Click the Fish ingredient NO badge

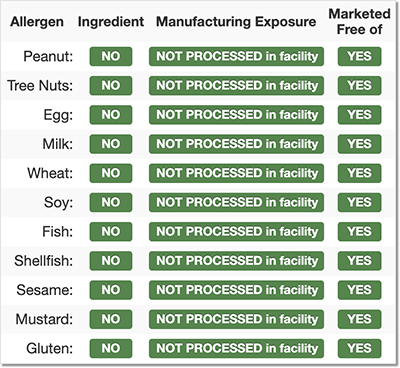111,232
